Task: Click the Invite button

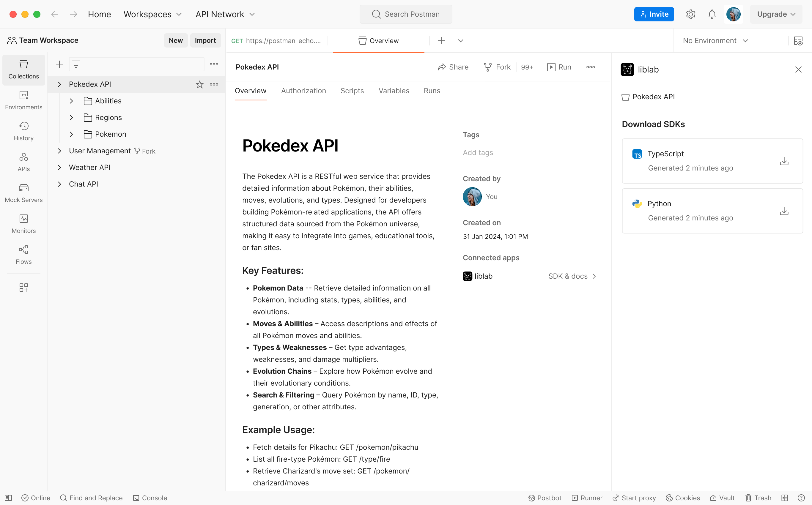Action: (x=654, y=14)
